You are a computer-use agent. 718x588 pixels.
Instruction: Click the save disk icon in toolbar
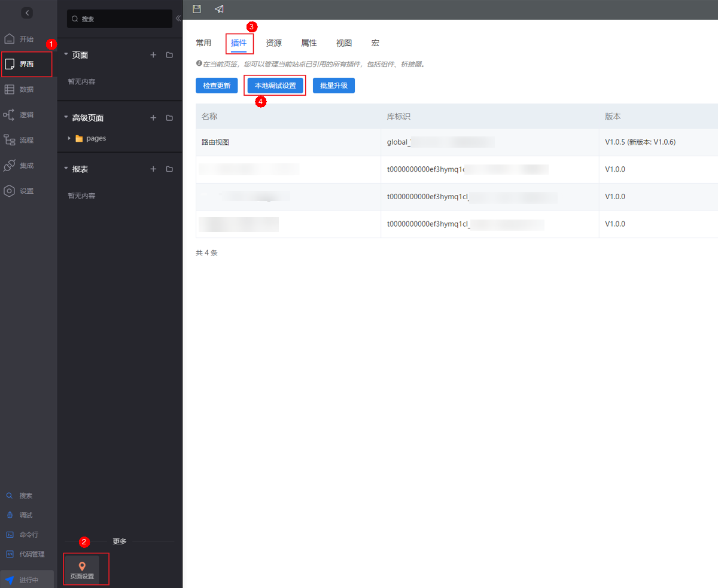pyautogui.click(x=197, y=9)
